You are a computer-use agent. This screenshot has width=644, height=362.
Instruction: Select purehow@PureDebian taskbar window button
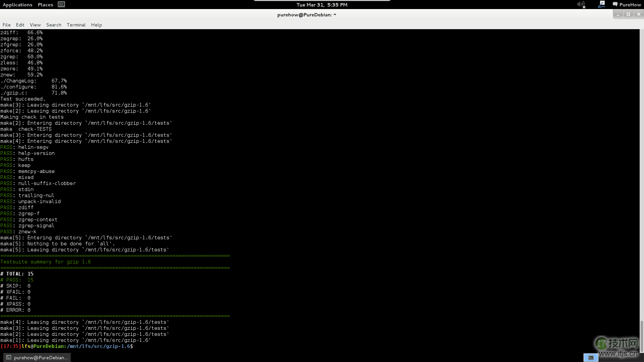coord(37,358)
